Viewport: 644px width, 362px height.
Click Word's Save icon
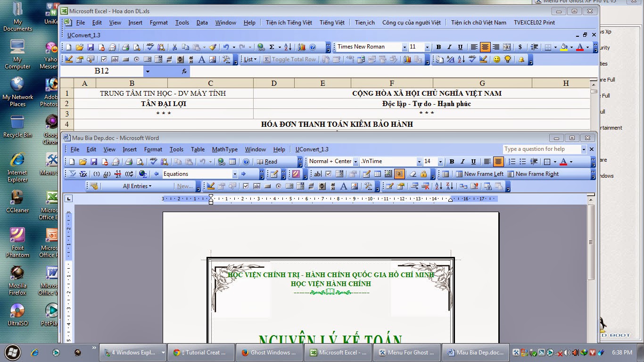(x=93, y=162)
